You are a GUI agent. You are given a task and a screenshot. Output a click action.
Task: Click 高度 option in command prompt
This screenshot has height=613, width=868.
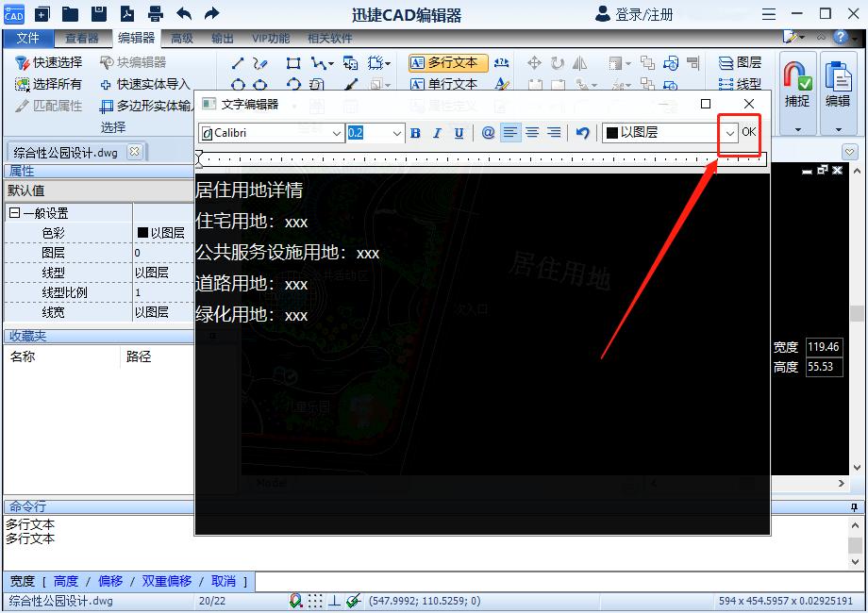(x=66, y=581)
